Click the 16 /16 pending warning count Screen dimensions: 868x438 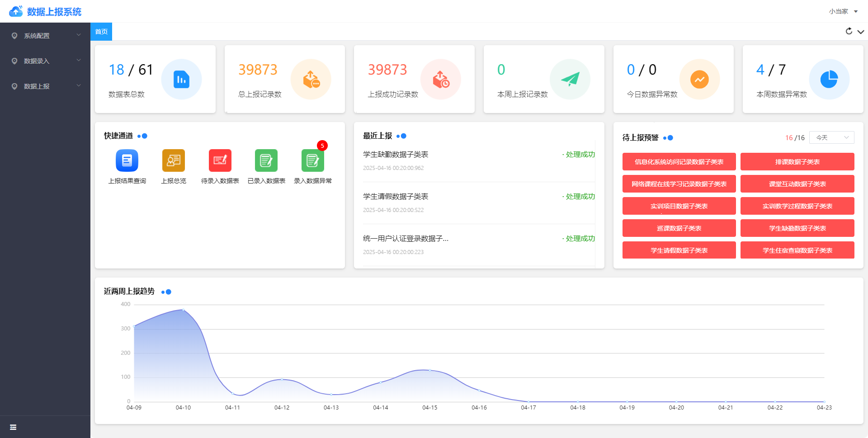pyautogui.click(x=795, y=138)
